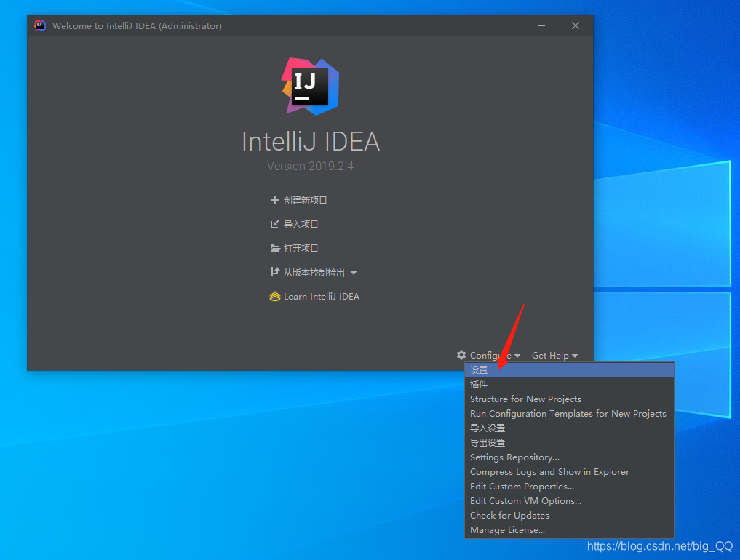Open Run Configuration Templates for New Projects
Screen dimensions: 740x560
(569, 414)
